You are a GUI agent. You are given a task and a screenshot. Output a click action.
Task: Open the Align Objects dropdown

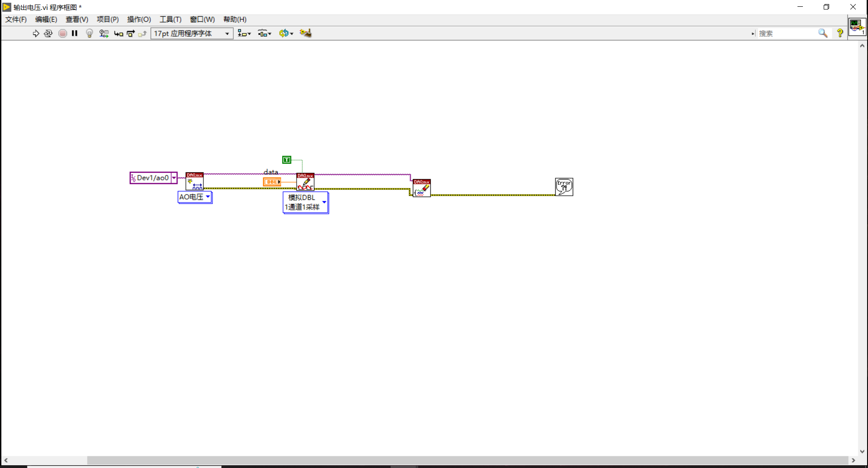(244, 33)
